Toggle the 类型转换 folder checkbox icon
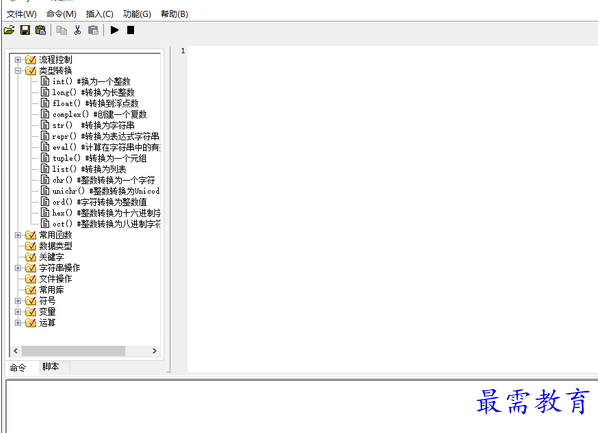598x433 pixels. point(31,71)
